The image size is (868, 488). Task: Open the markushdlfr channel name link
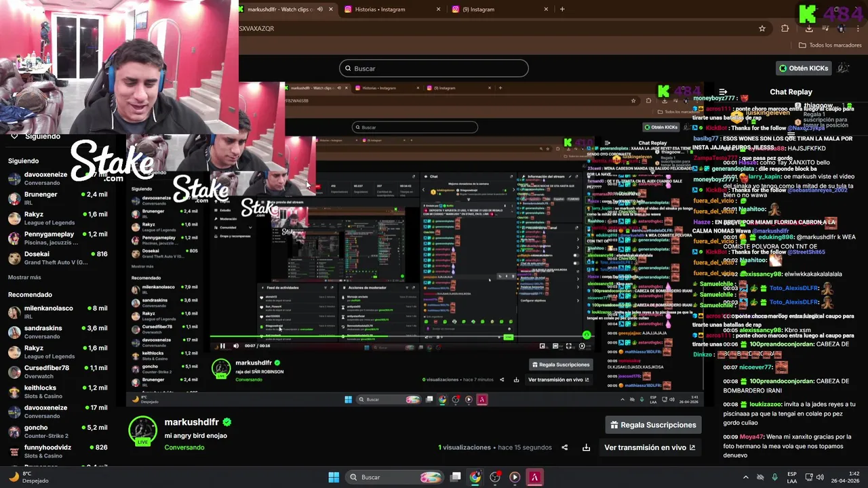click(x=192, y=422)
